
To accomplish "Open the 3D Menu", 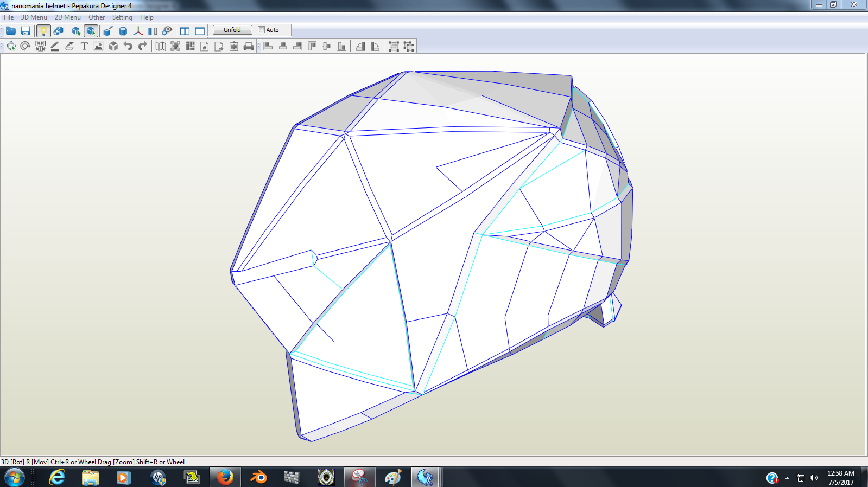I will (x=34, y=17).
